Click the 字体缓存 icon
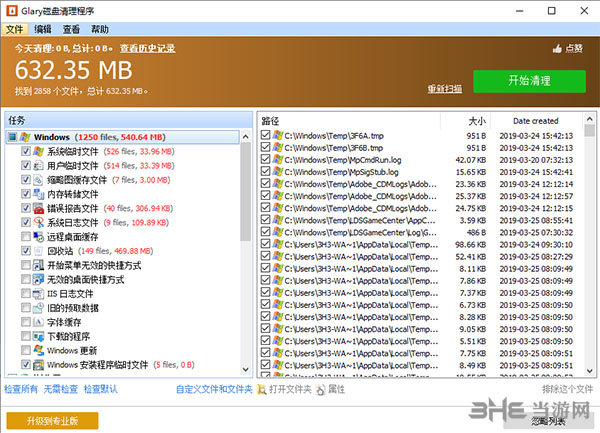 click(x=38, y=322)
